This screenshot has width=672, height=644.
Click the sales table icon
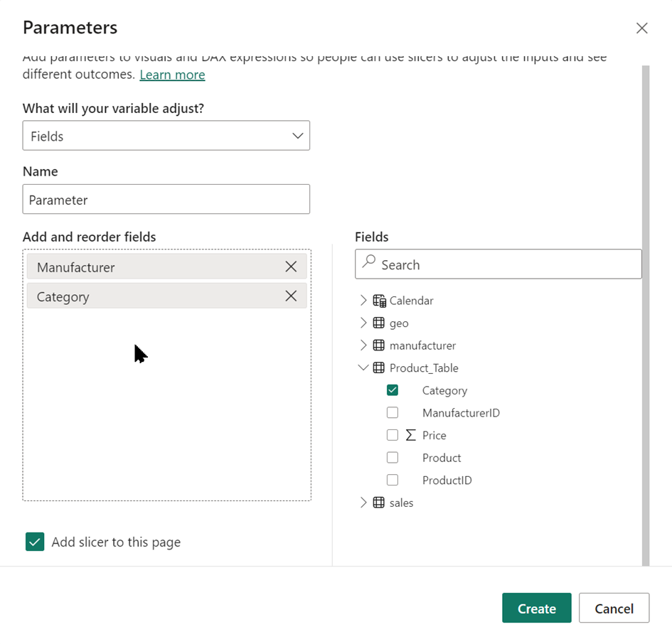pyautogui.click(x=379, y=503)
